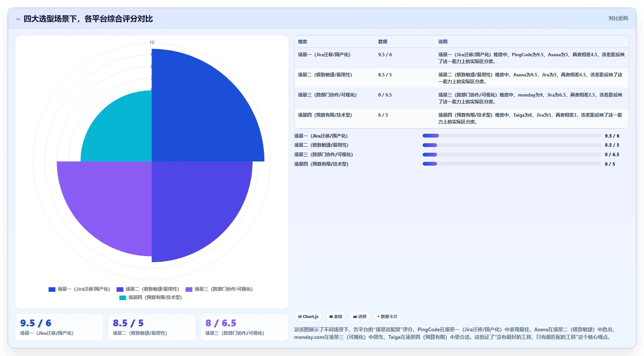Click the small icon left of the title
The width and height of the screenshot is (644, 356).
18,19
